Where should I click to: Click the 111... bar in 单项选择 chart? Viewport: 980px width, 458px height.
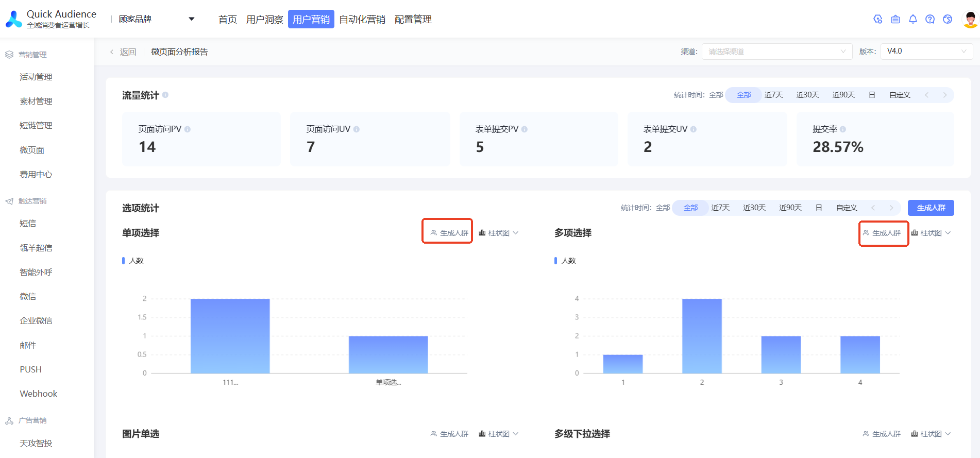click(x=230, y=336)
